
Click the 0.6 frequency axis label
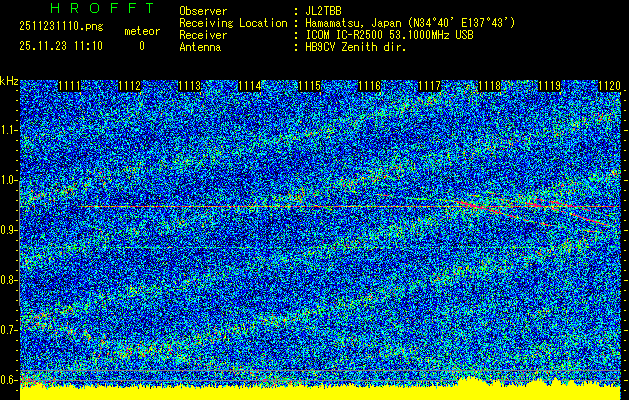pyautogui.click(x=9, y=380)
